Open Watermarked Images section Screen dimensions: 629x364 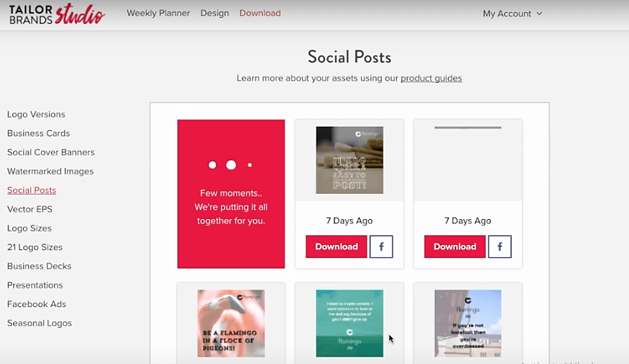pyautogui.click(x=50, y=171)
